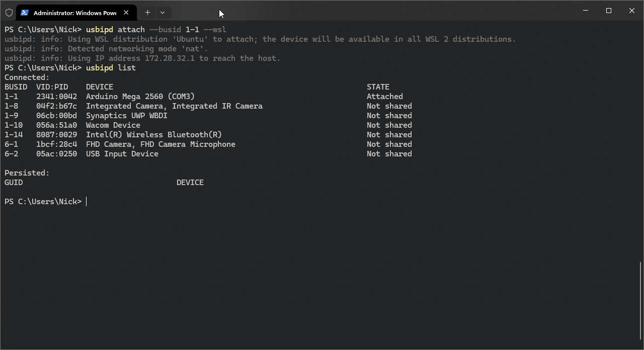Screen dimensions: 644x350
Task: Close the terminal window
Action: 632,11
